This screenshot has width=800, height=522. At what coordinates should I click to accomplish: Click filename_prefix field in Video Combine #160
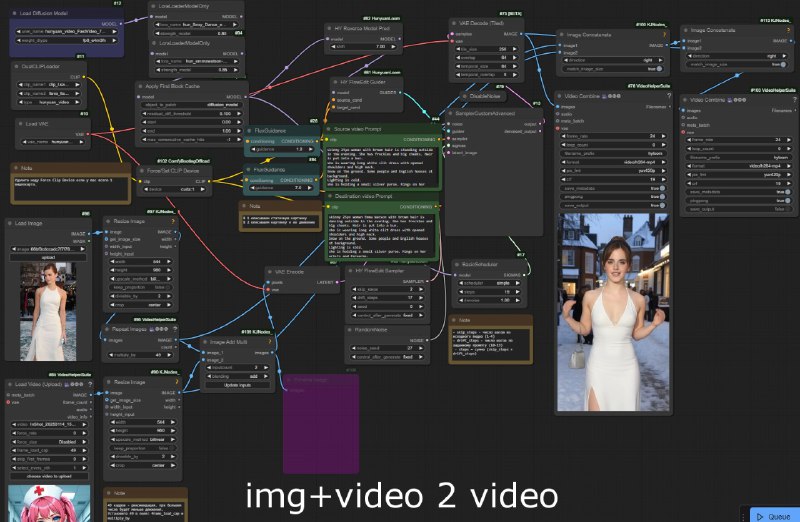739,157
